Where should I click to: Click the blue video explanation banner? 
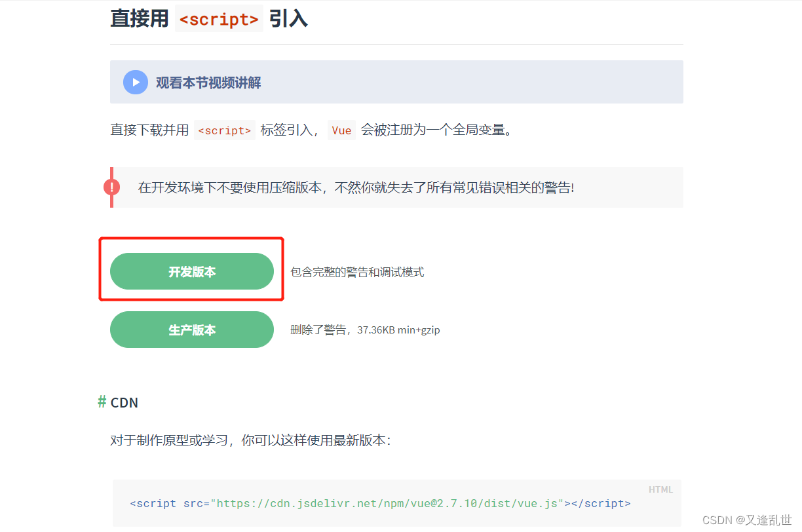coord(396,82)
